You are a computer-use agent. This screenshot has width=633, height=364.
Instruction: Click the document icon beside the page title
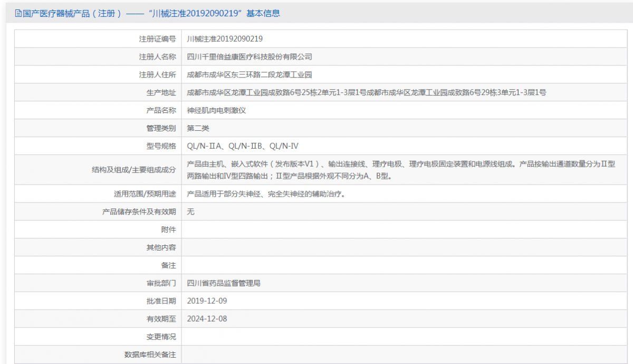[18, 13]
